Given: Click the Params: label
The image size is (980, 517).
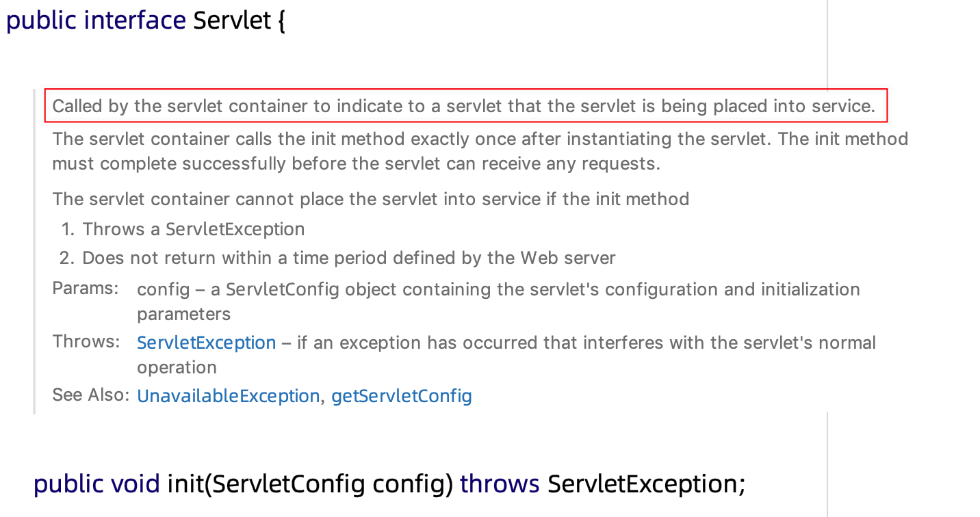Looking at the screenshot, I should click(x=85, y=288).
